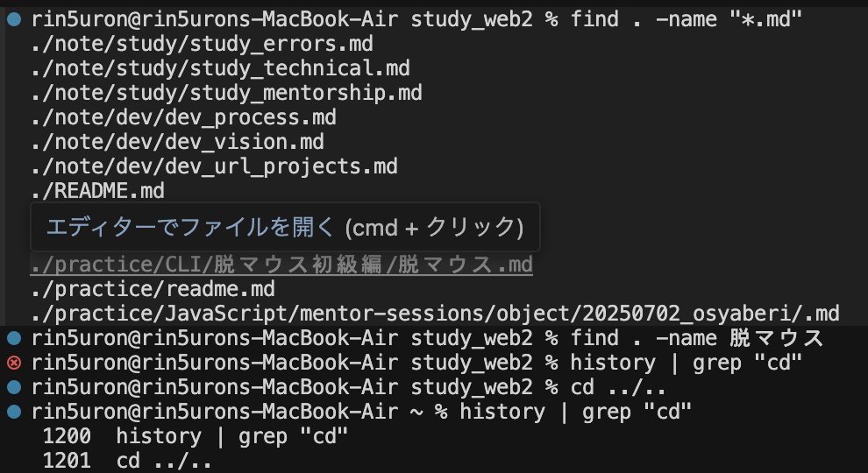Open the dev_process.md file path
This screenshot has width=868, height=473.
(x=182, y=116)
